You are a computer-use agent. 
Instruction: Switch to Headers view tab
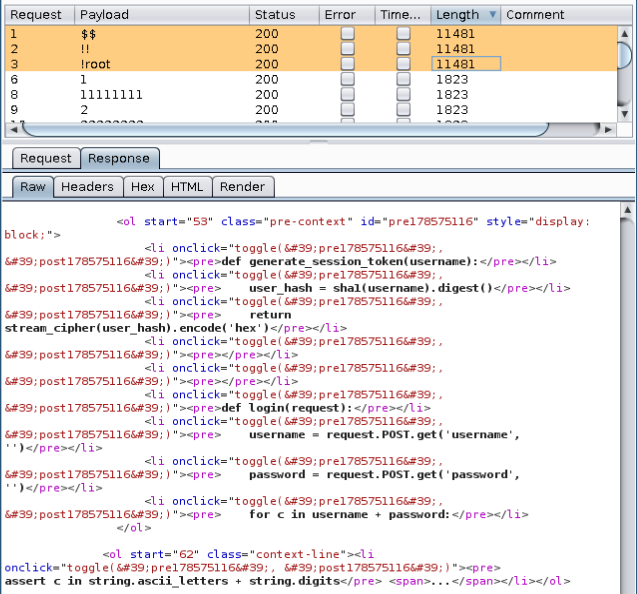tap(88, 187)
